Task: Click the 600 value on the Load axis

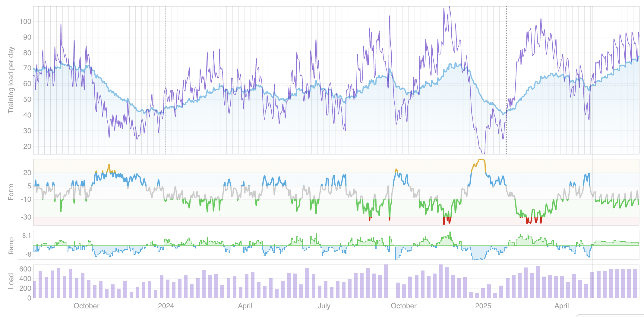Action: click(x=25, y=269)
